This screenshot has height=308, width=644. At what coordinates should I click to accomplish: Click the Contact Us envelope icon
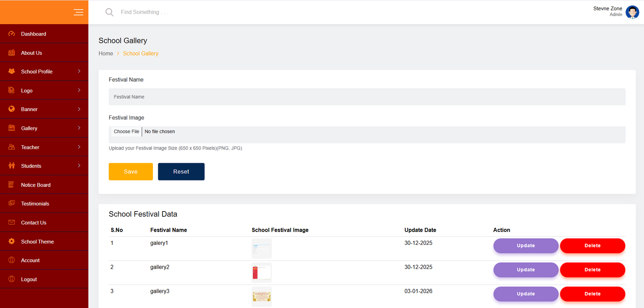click(x=12, y=222)
